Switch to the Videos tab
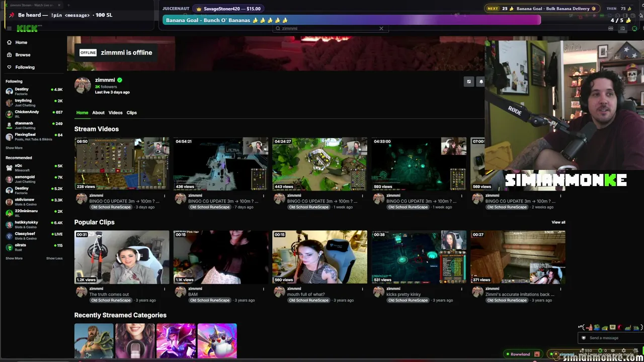644x362 pixels. 115,113
